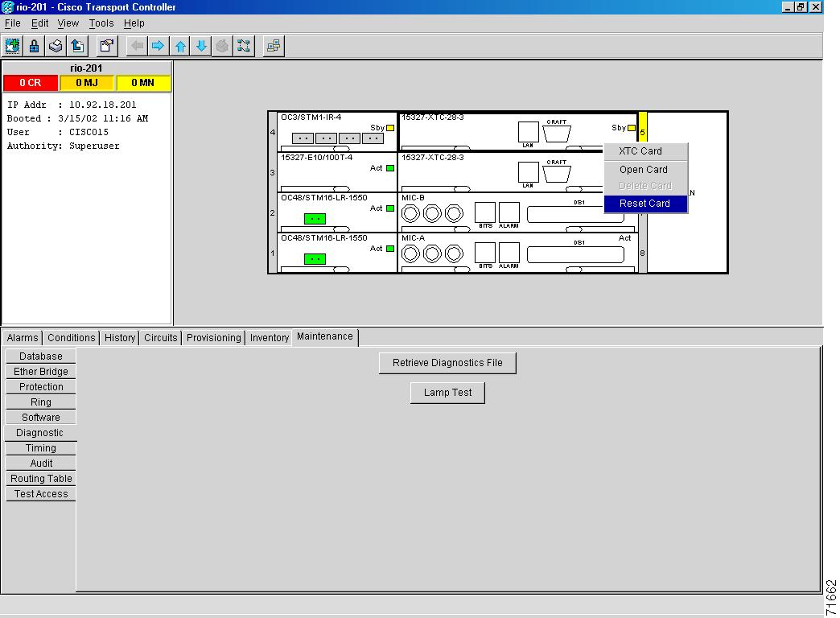Click the print toolbar icon
Image resolution: width=840 pixels, height=618 pixels.
56,46
